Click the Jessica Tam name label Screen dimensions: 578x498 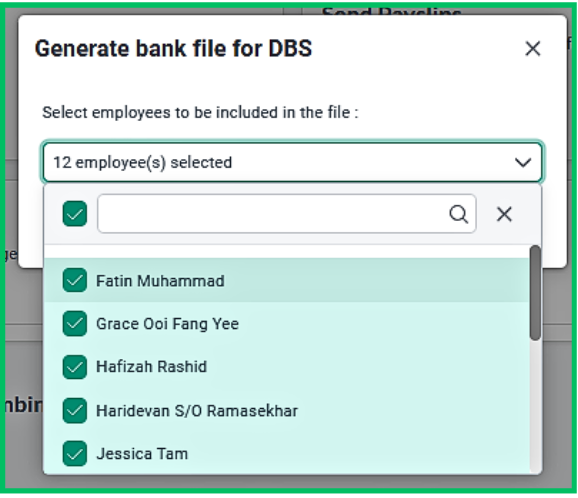tap(142, 454)
